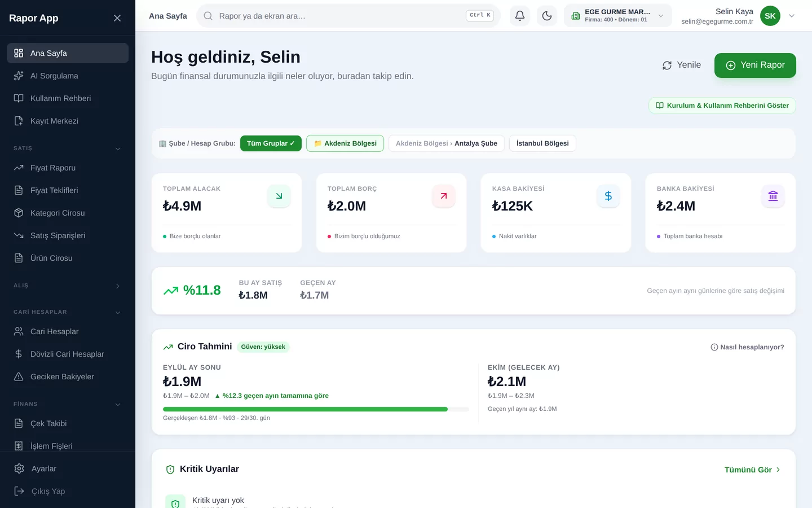The image size is (812, 508).
Task: Open the EGE GURME company dropdown
Action: [618, 16]
